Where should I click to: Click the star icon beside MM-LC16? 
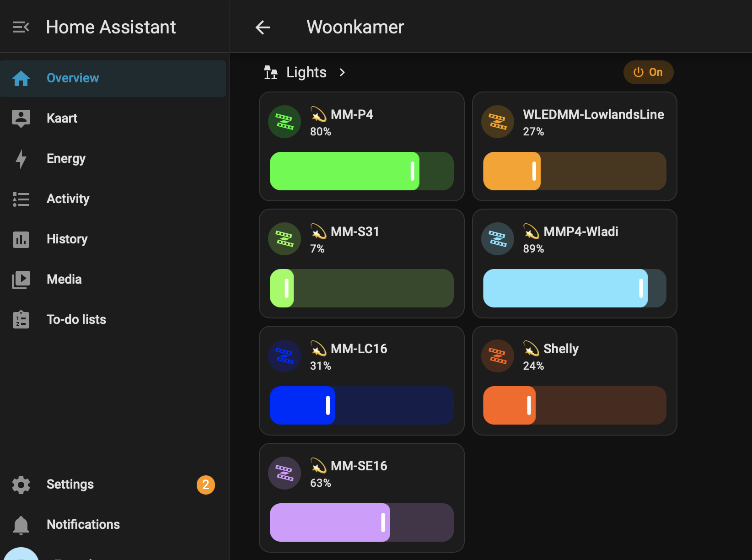point(318,349)
